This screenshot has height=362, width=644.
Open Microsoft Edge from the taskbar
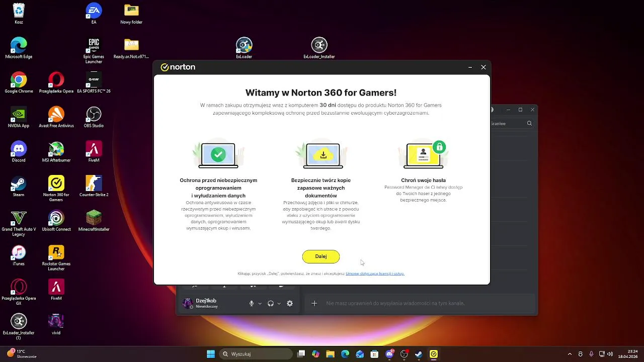pos(345,354)
